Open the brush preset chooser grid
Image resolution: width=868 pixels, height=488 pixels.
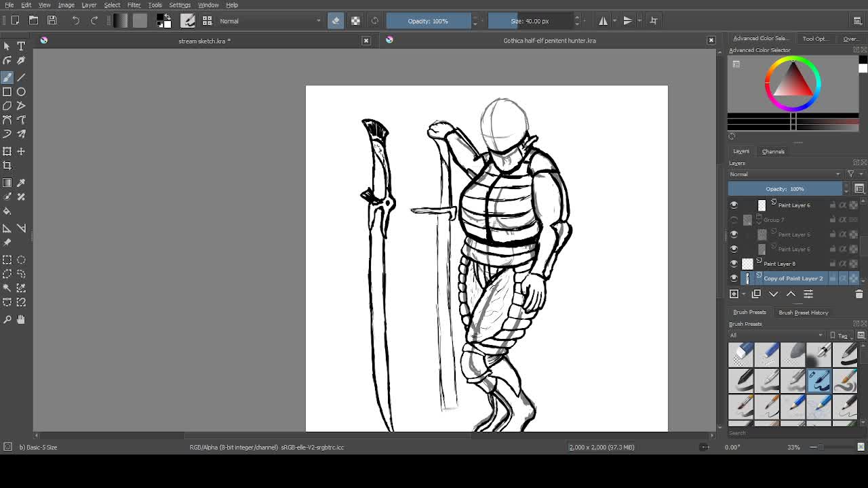pos(207,21)
